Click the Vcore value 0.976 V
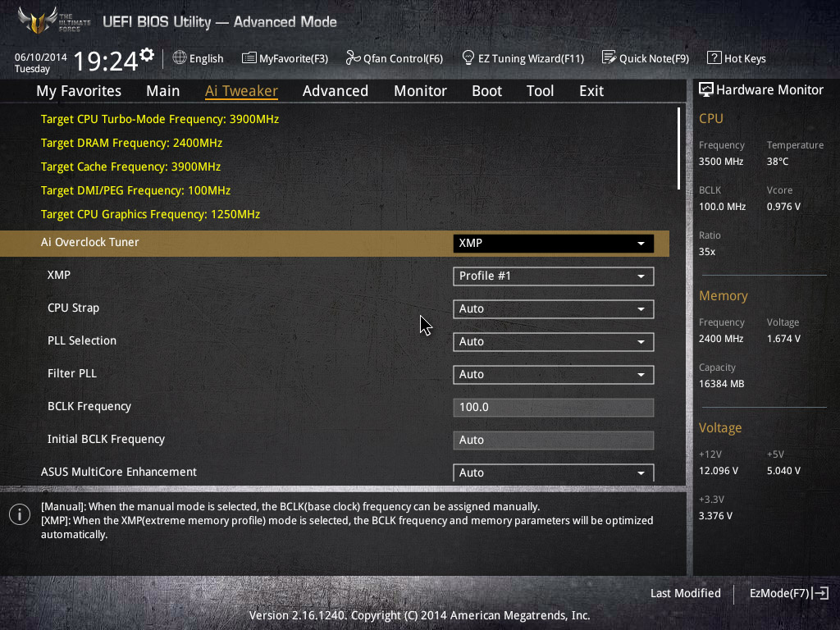 (783, 206)
